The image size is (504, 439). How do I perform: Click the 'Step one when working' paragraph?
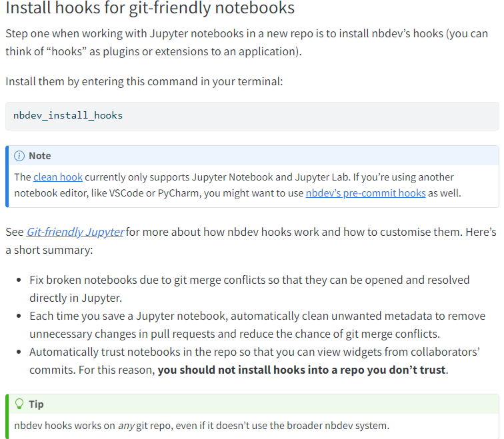coord(247,43)
